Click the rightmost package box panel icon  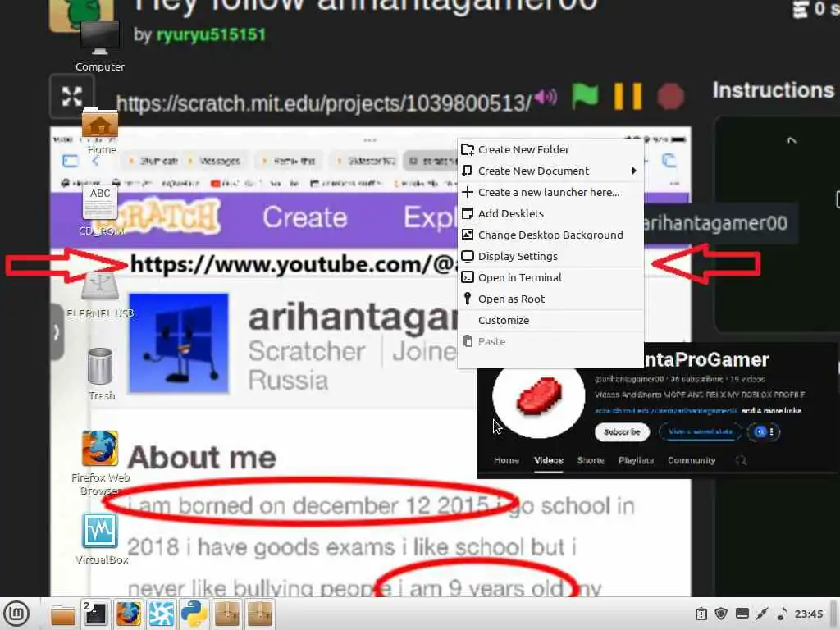point(260,614)
